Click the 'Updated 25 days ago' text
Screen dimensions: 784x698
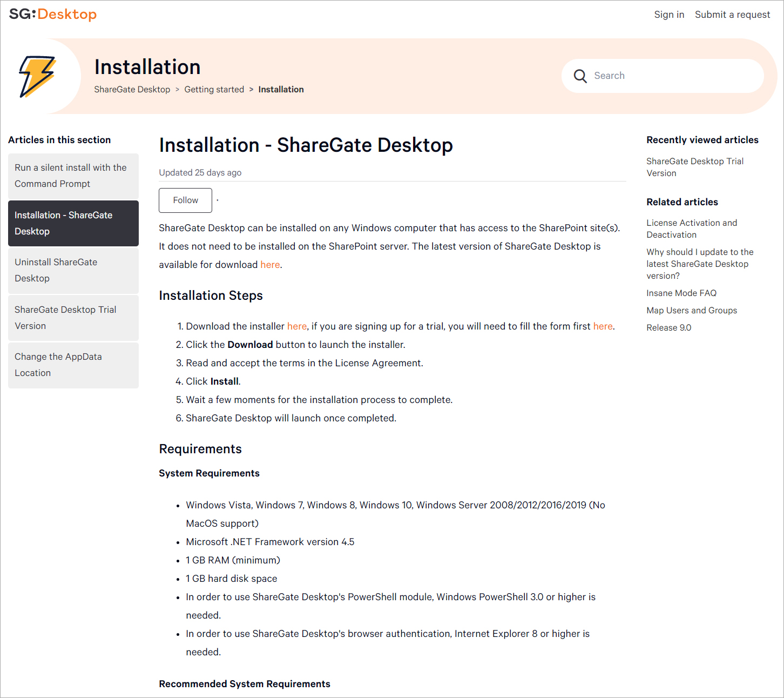[x=200, y=172]
